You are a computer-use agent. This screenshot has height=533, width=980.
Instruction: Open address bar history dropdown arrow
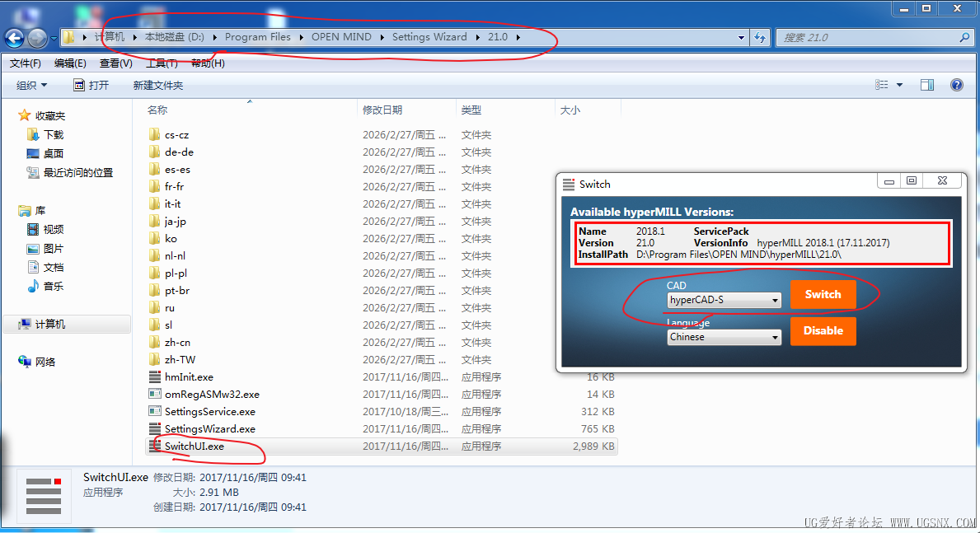tap(741, 38)
